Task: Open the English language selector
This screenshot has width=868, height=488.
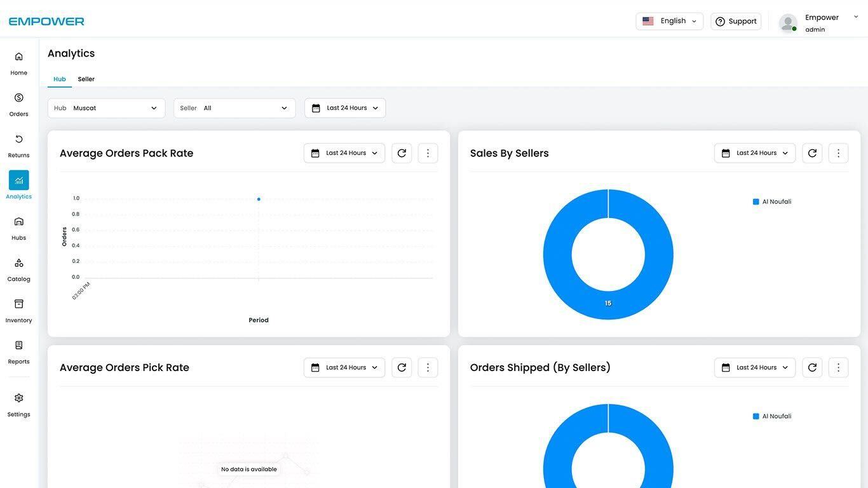Action: click(669, 21)
